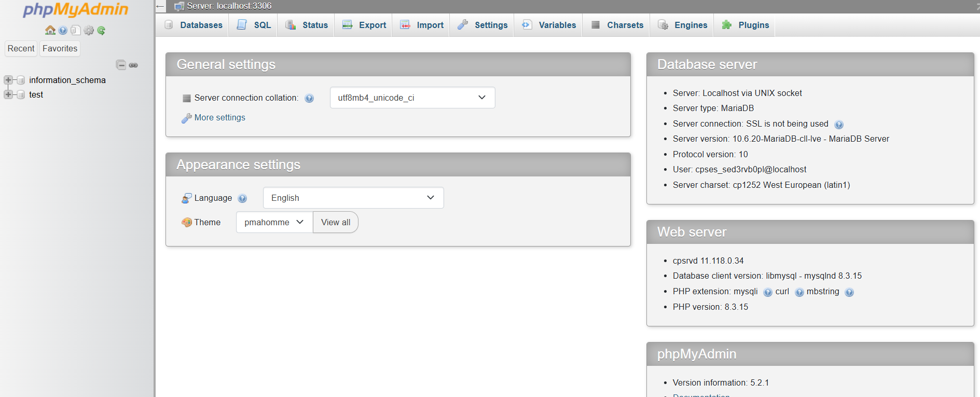Click the Home house icon in sidebar
980x397 pixels.
point(50,30)
